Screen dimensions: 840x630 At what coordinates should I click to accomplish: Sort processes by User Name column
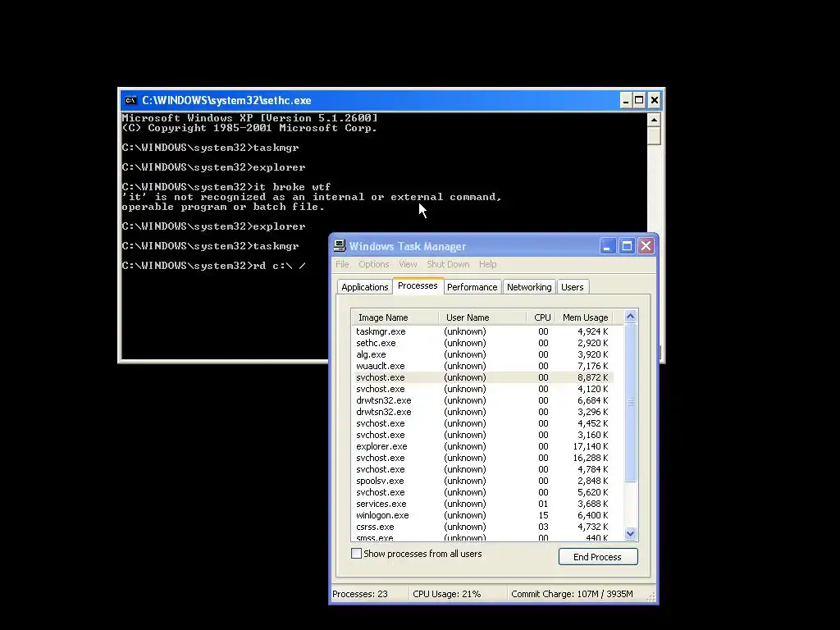pos(482,317)
